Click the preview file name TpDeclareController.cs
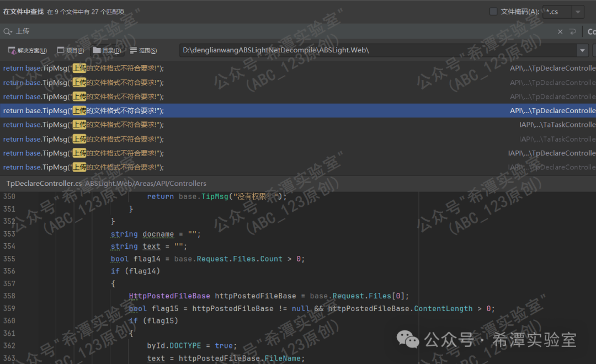Viewport: 596px width, 364px height. [44, 184]
